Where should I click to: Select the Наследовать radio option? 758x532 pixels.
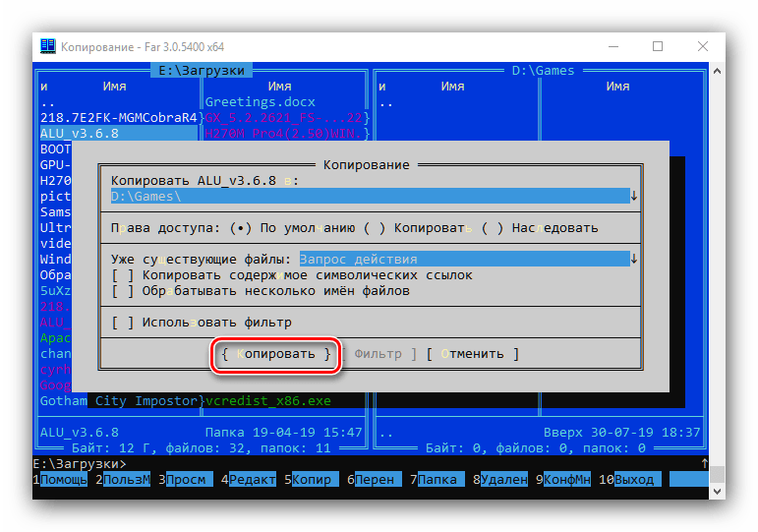click(x=540, y=228)
